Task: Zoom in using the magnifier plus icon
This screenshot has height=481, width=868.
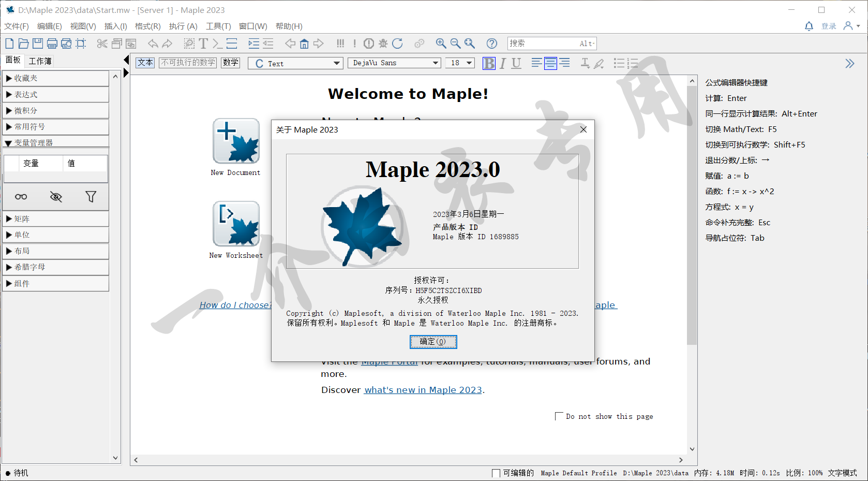Action: point(441,43)
